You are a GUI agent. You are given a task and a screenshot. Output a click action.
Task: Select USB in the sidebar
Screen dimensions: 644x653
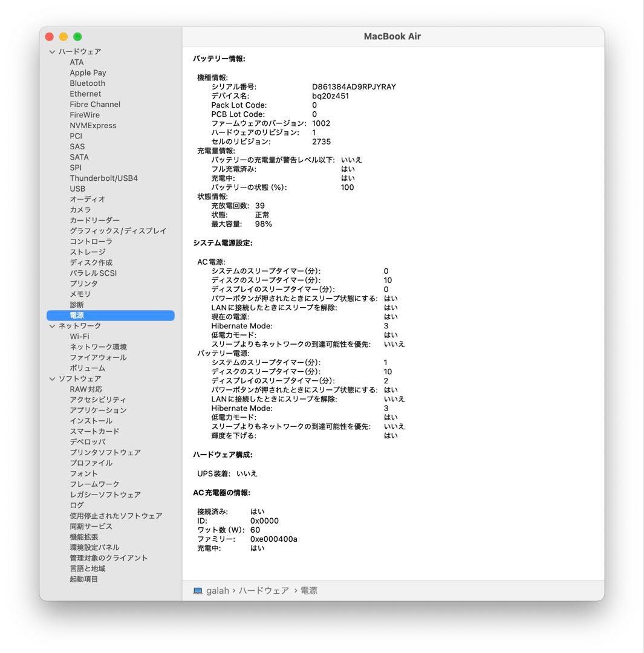tap(77, 189)
